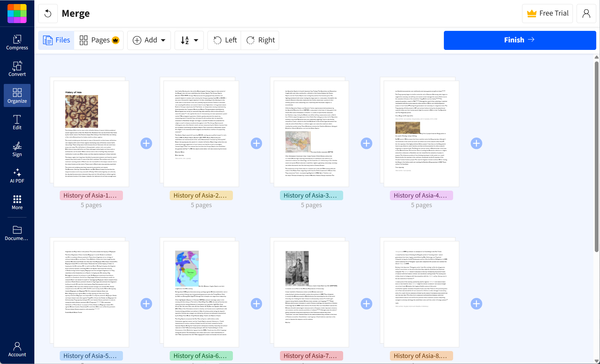600x364 pixels.
Task: Start a Free Trial
Action: pos(547,13)
